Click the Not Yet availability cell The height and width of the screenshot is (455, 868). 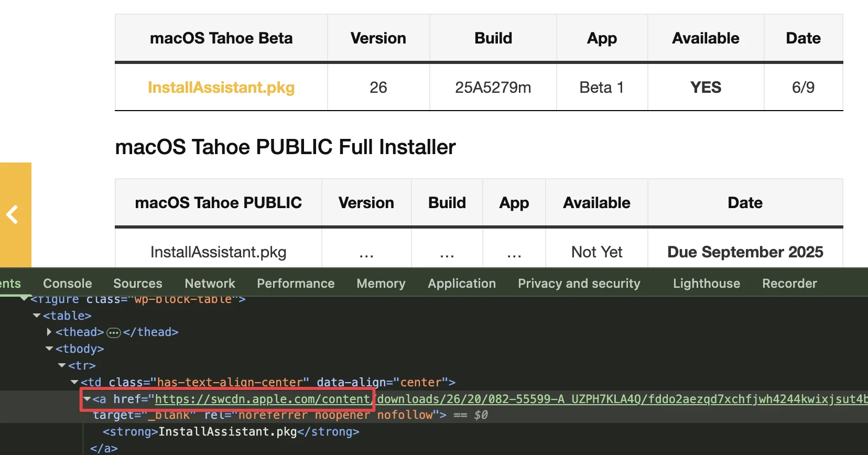coord(596,252)
